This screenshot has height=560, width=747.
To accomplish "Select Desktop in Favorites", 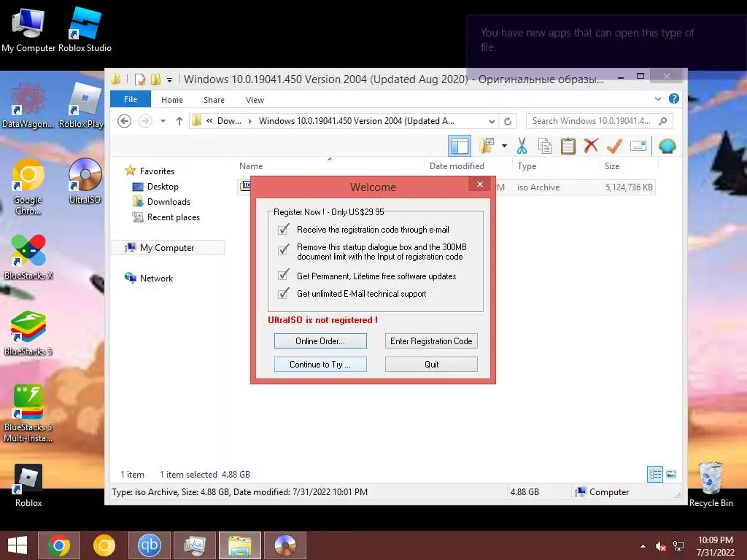I will click(163, 187).
